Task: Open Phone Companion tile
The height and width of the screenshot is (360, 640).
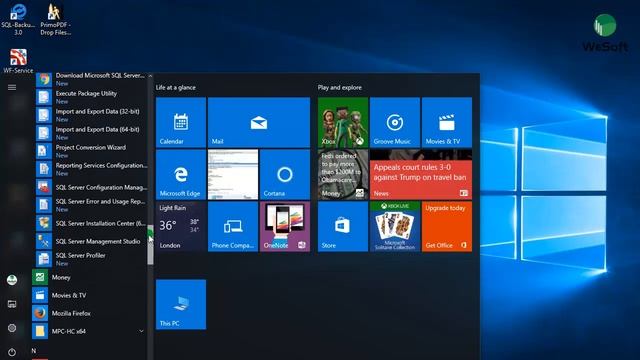Action: pos(233,227)
